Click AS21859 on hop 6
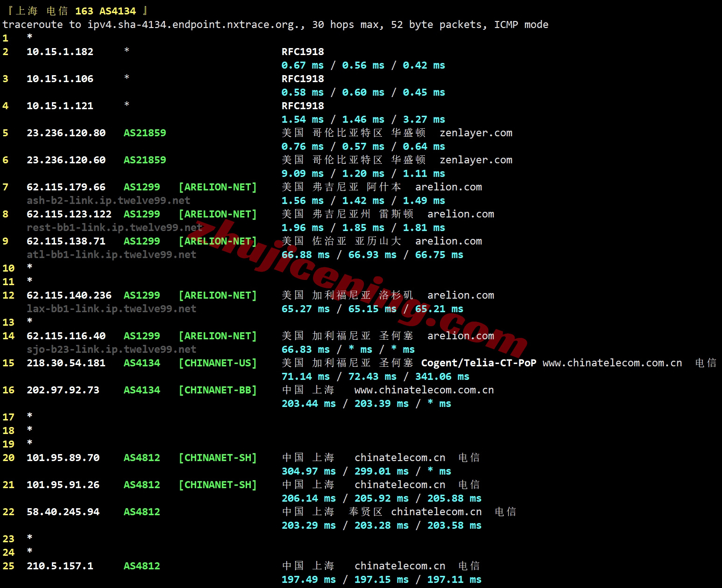 point(145,160)
